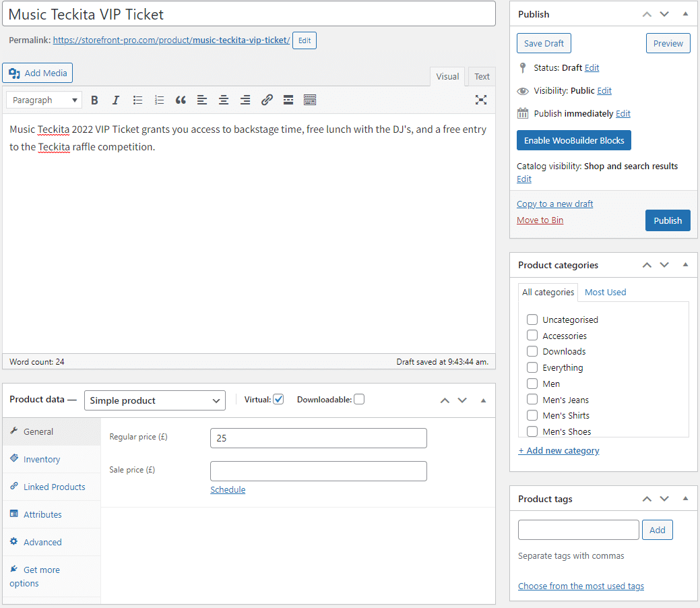Click the Status key icon
Viewport: 700px width, 608px height.
point(523,68)
